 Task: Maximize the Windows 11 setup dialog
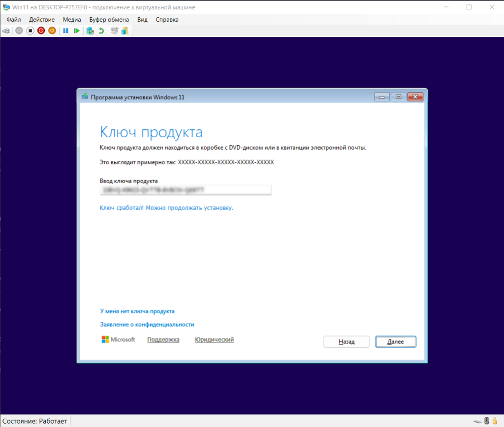click(399, 97)
